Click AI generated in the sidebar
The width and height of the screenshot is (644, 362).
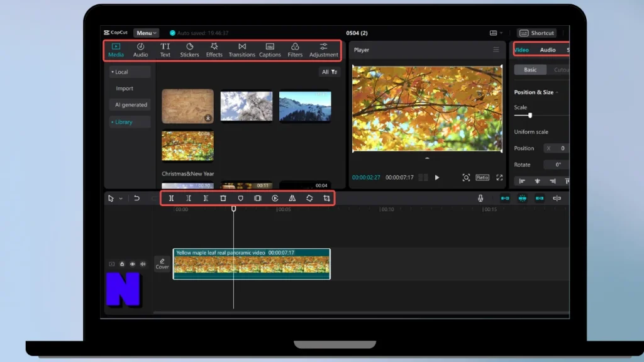(131, 105)
